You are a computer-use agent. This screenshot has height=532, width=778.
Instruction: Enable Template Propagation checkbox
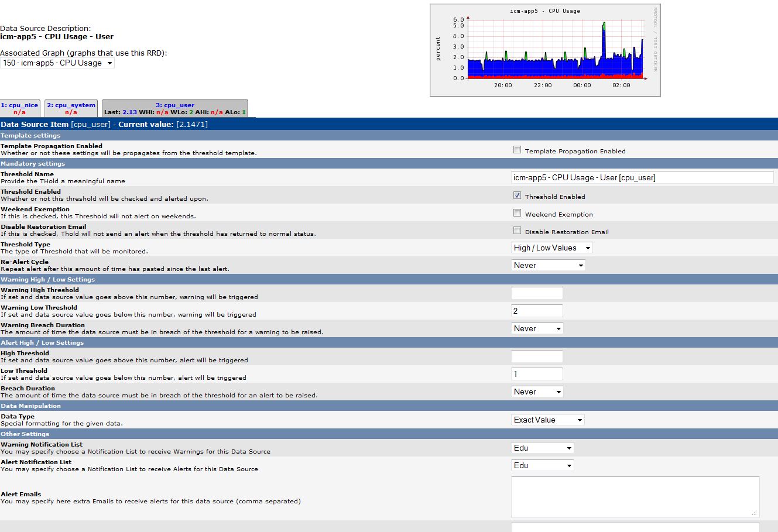517,150
